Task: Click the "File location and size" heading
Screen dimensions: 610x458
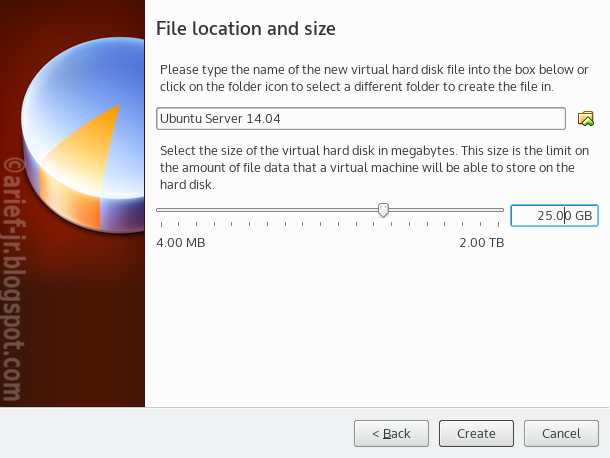Action: [246, 29]
